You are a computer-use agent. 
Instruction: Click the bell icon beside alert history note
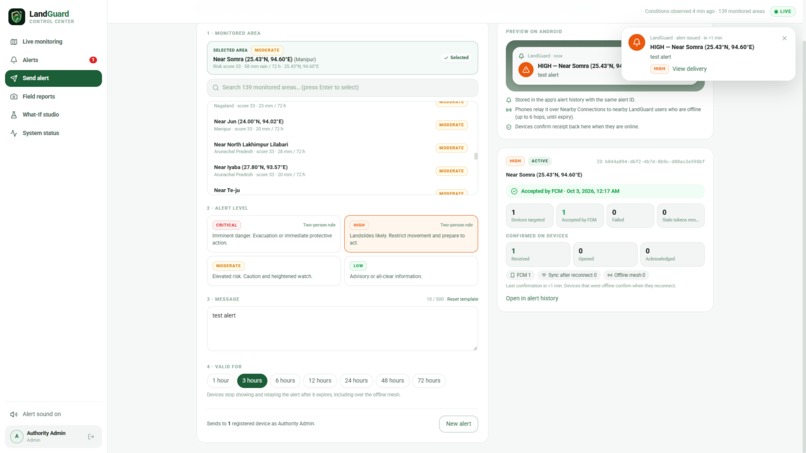coord(509,100)
